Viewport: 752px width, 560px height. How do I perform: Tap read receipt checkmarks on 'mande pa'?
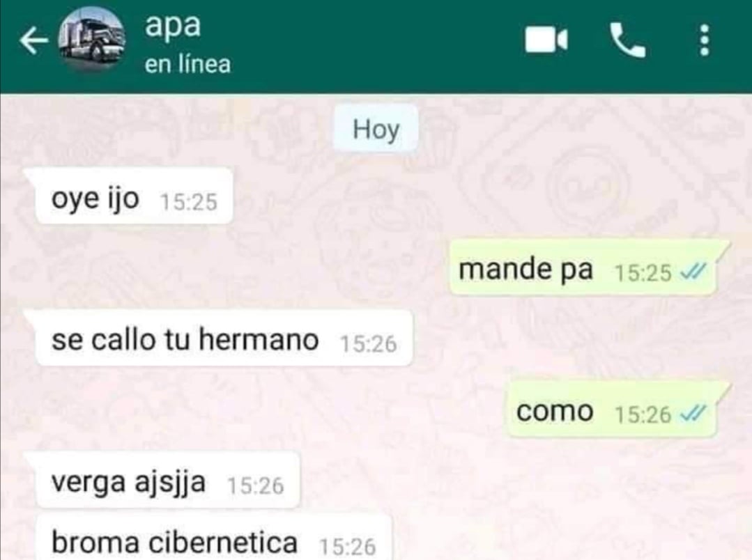point(694,272)
